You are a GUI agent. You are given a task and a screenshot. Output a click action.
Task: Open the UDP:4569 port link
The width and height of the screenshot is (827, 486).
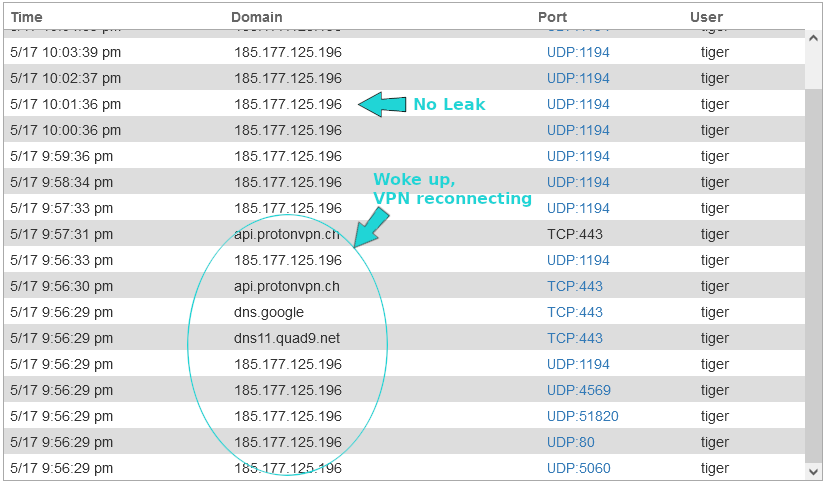[x=578, y=390]
